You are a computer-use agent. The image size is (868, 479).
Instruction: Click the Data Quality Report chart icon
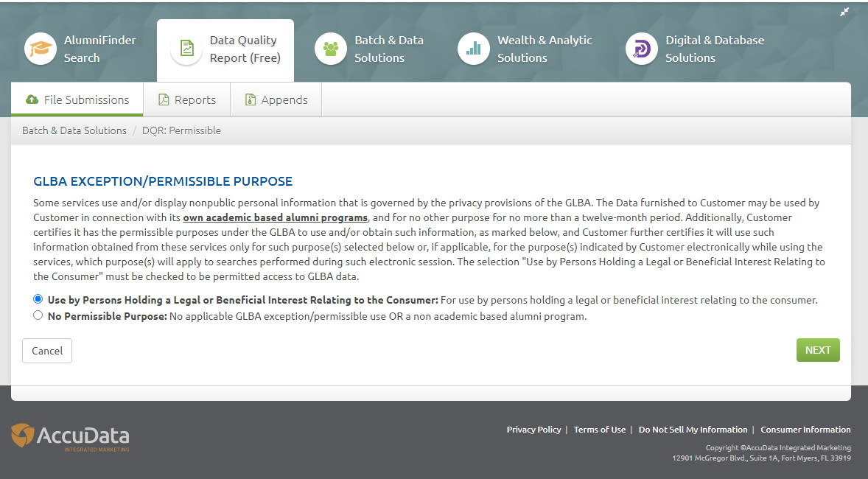coord(186,49)
